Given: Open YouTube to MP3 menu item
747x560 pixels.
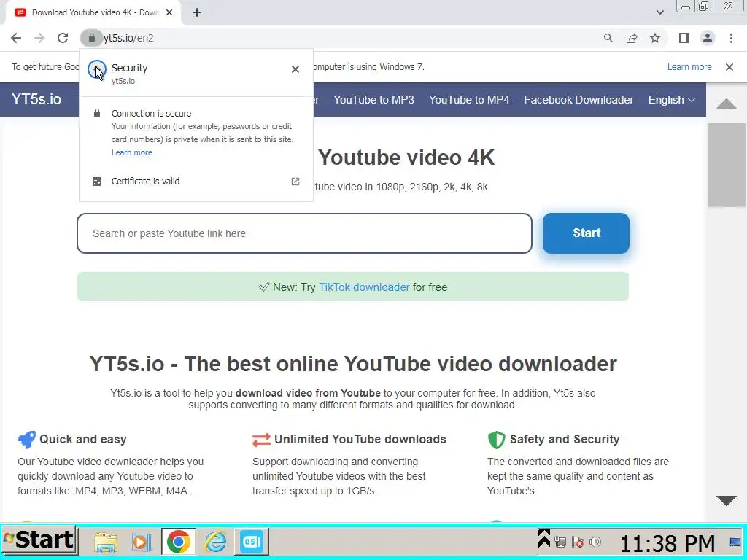Looking at the screenshot, I should (x=373, y=99).
